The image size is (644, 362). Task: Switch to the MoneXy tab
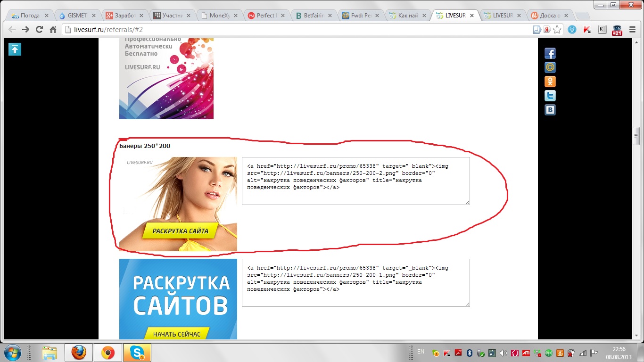[220, 16]
